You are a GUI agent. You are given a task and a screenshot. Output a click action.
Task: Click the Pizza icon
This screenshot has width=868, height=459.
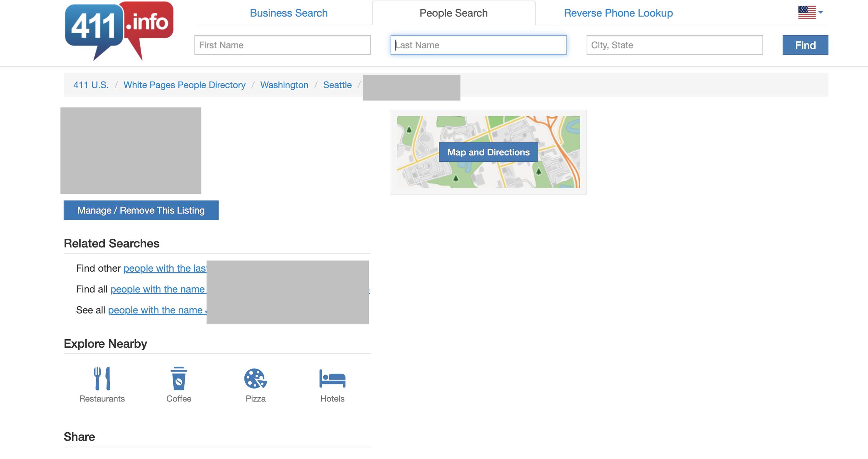click(x=255, y=378)
